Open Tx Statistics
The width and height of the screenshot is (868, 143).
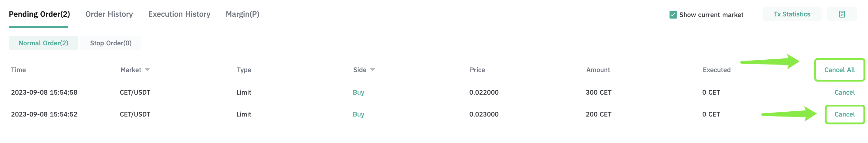(792, 14)
